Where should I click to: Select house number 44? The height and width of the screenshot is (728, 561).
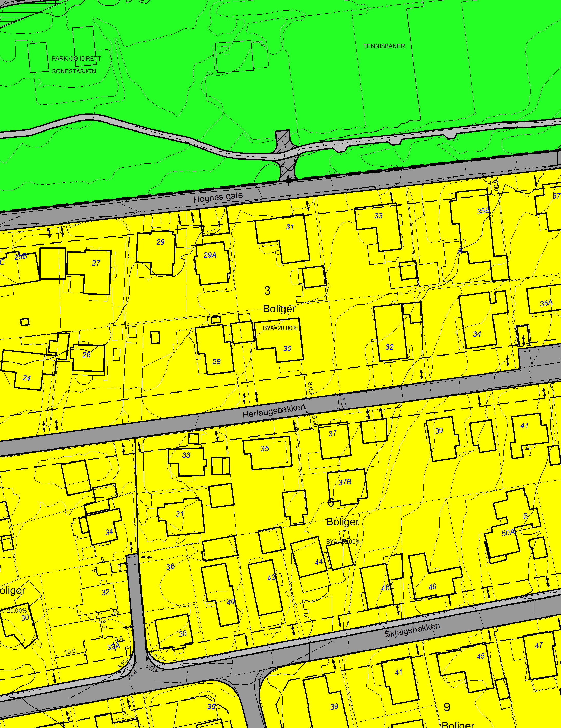pos(319,562)
